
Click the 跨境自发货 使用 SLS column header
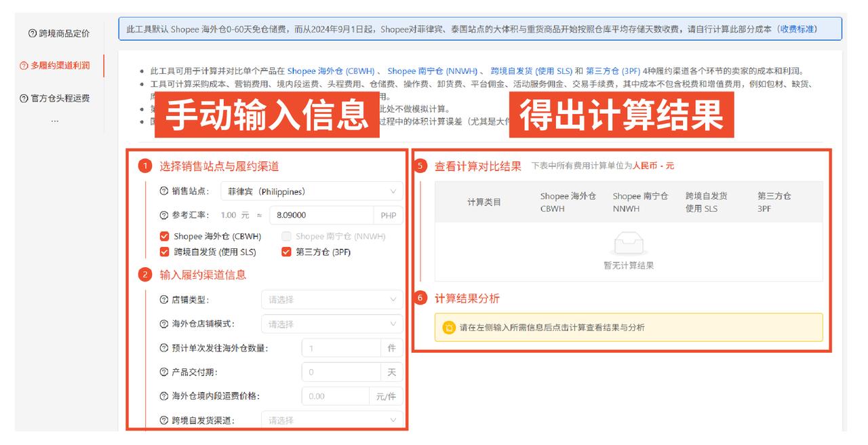(x=707, y=202)
